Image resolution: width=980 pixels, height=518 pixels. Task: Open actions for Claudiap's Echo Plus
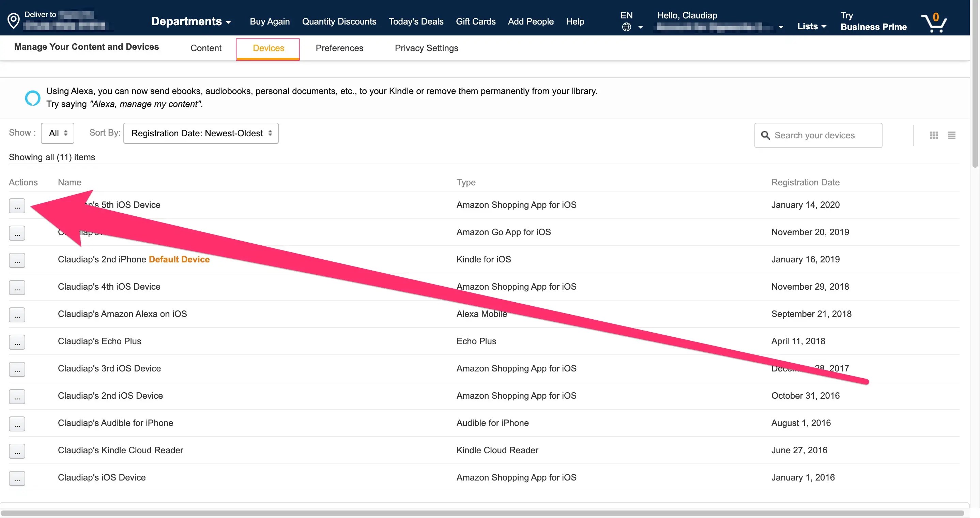point(17,342)
